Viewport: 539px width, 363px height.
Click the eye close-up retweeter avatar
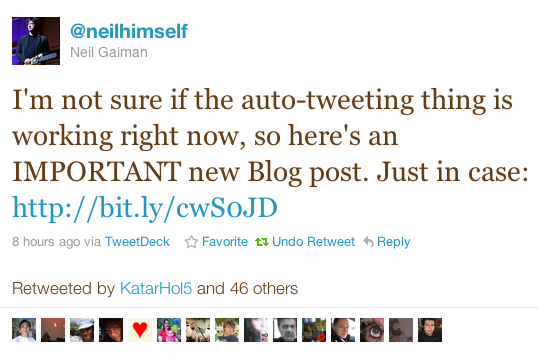(372, 330)
